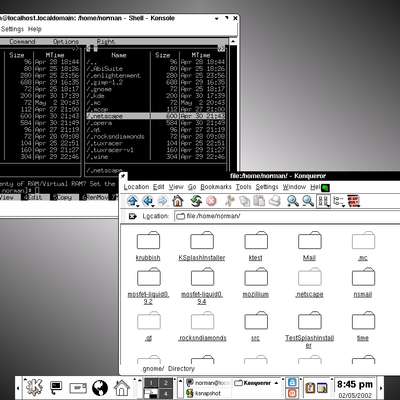The height and width of the screenshot is (400, 400).
Task: Click the mail envelope icon on the panel
Action: 78,388
